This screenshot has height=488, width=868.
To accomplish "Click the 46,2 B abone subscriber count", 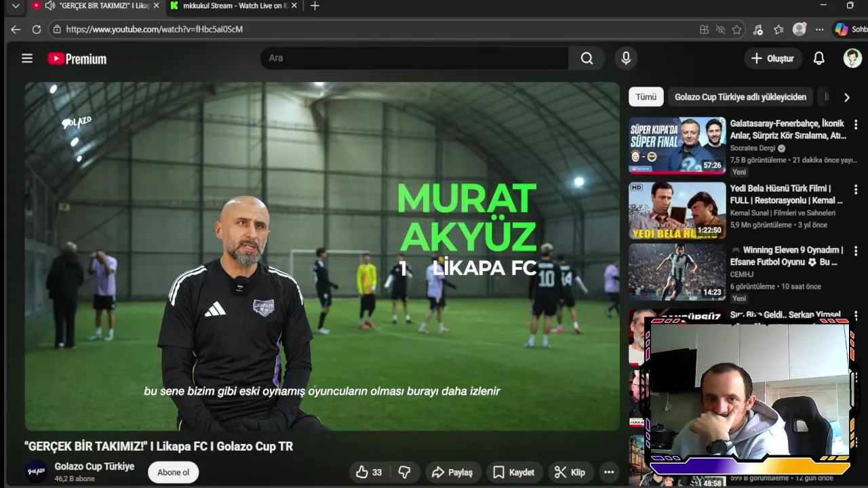I will 75,479.
